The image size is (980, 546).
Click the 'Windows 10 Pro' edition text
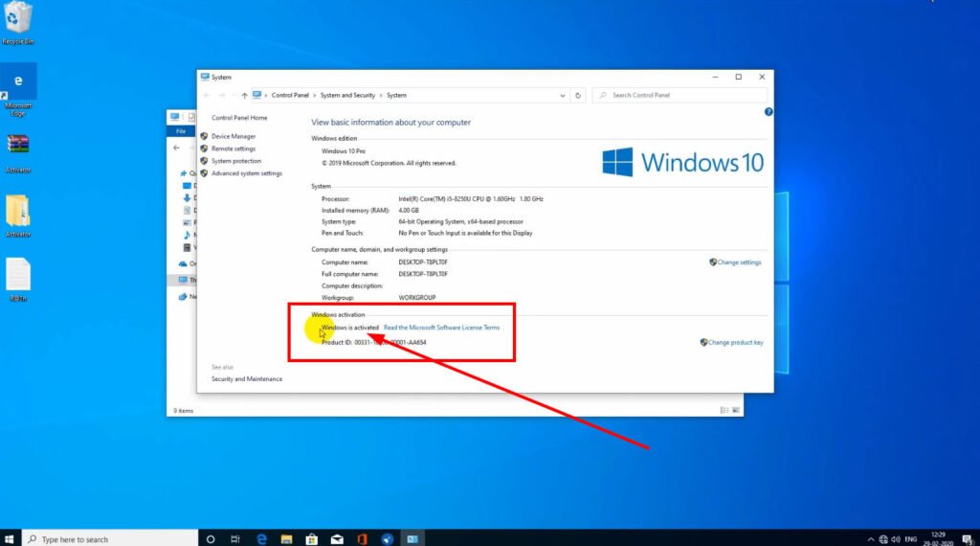point(344,150)
